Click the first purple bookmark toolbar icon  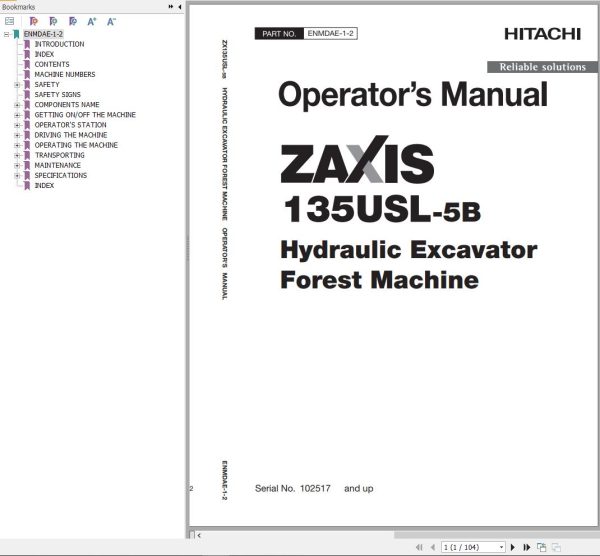(34, 21)
